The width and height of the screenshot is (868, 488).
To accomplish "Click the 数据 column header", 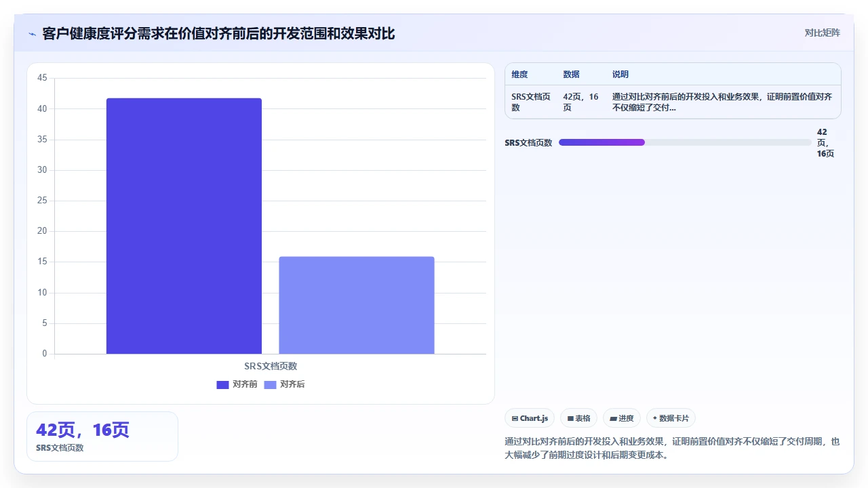I will pyautogui.click(x=571, y=75).
